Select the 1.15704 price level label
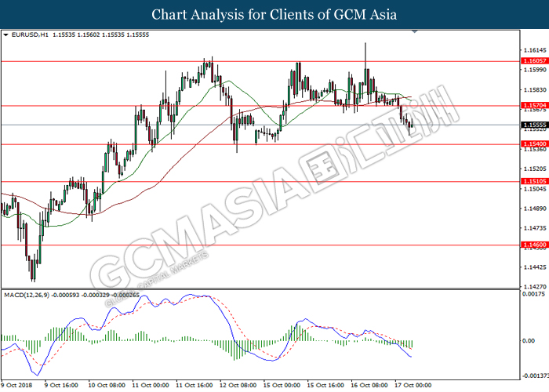Viewport: 549px width, 392px height. pyautogui.click(x=534, y=105)
